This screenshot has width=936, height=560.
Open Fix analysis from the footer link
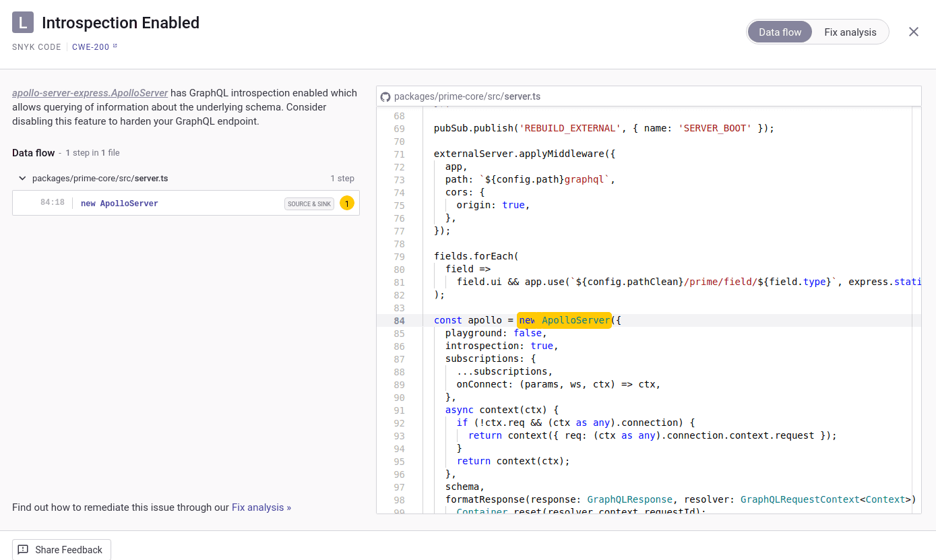261,507
